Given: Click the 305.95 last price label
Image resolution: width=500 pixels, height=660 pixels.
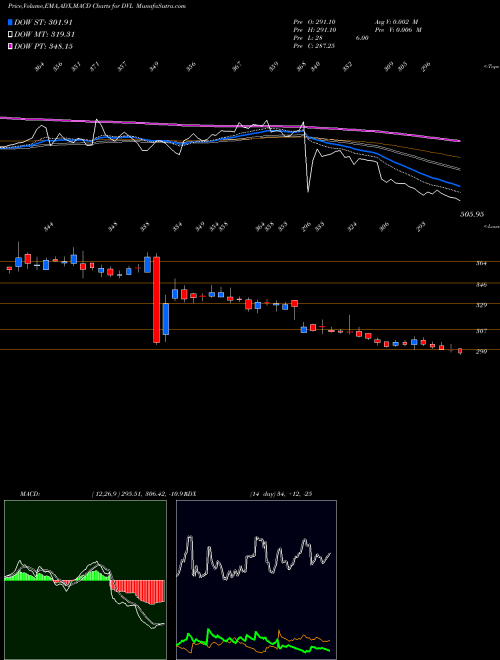Looking at the screenshot, I should pos(472,214).
